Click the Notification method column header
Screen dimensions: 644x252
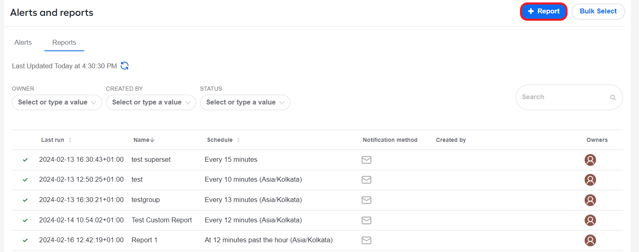390,140
